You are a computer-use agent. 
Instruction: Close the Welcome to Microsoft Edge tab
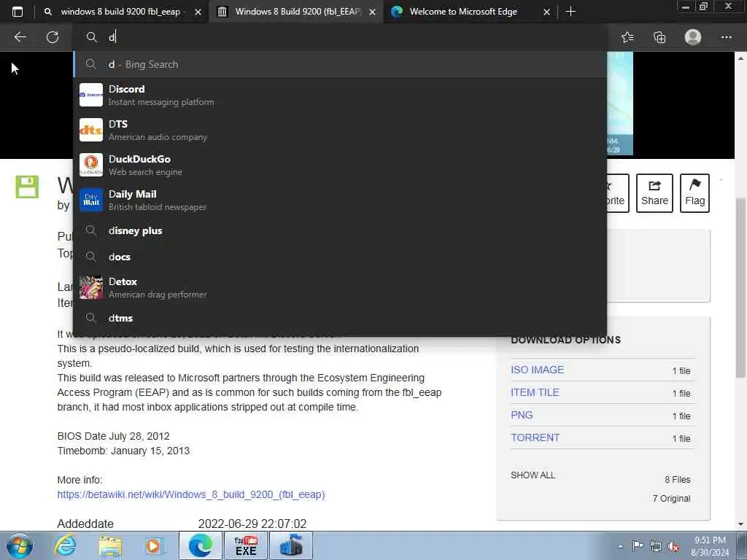(547, 12)
